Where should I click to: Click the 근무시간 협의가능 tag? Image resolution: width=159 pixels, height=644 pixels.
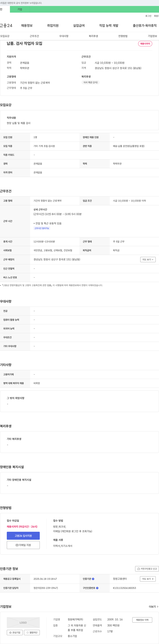[42, 228]
